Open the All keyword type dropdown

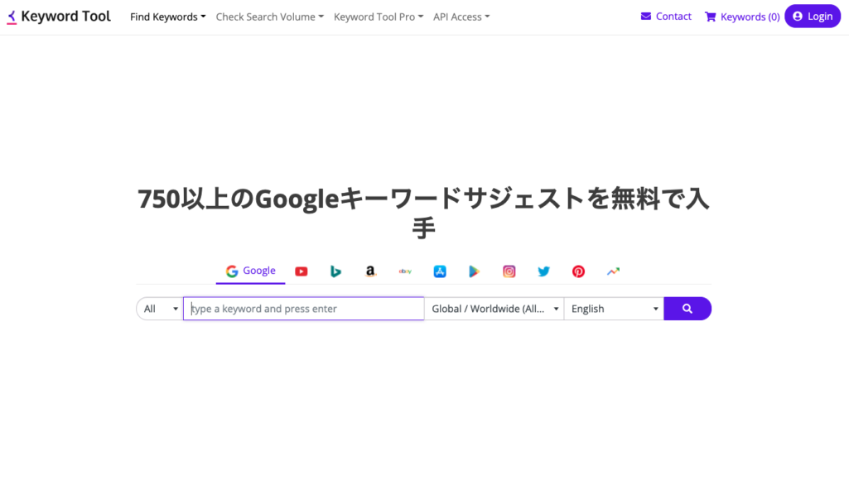(x=158, y=308)
